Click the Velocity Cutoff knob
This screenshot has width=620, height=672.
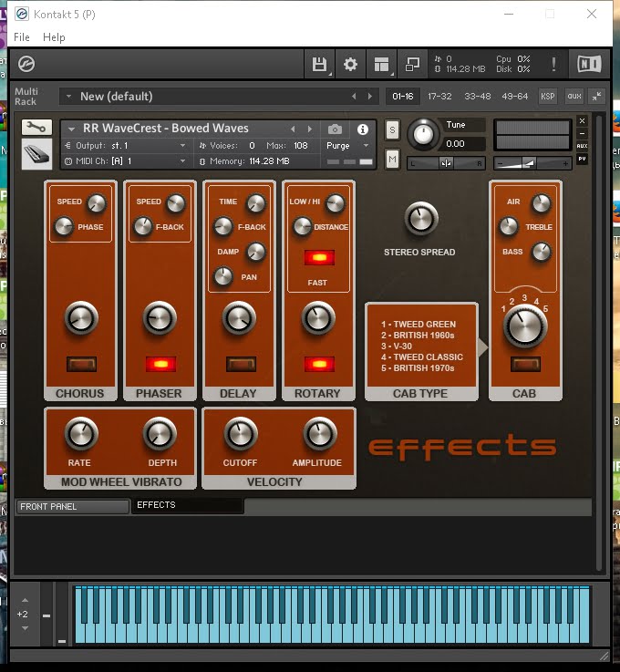point(241,434)
